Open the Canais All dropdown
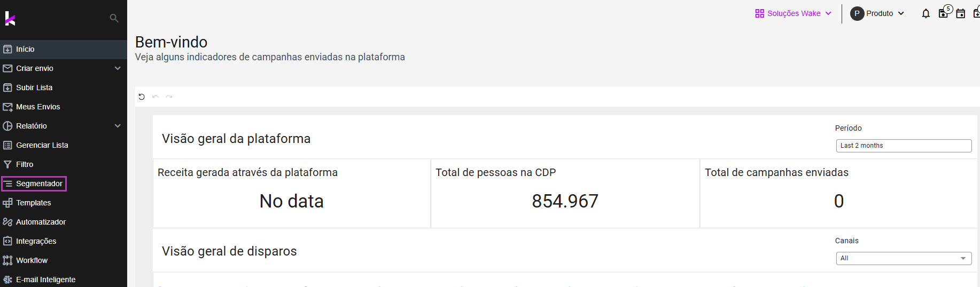This screenshot has height=287, width=980. (x=904, y=258)
